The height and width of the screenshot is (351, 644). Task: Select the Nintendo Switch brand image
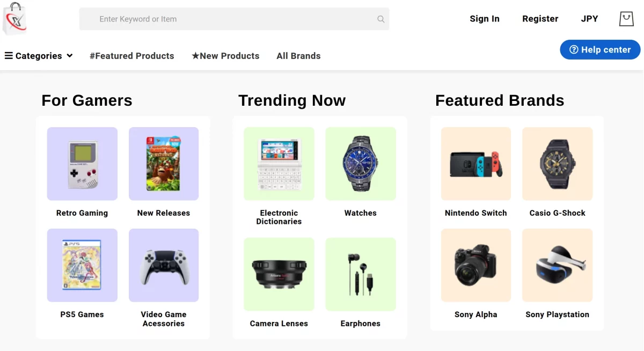coord(476,164)
